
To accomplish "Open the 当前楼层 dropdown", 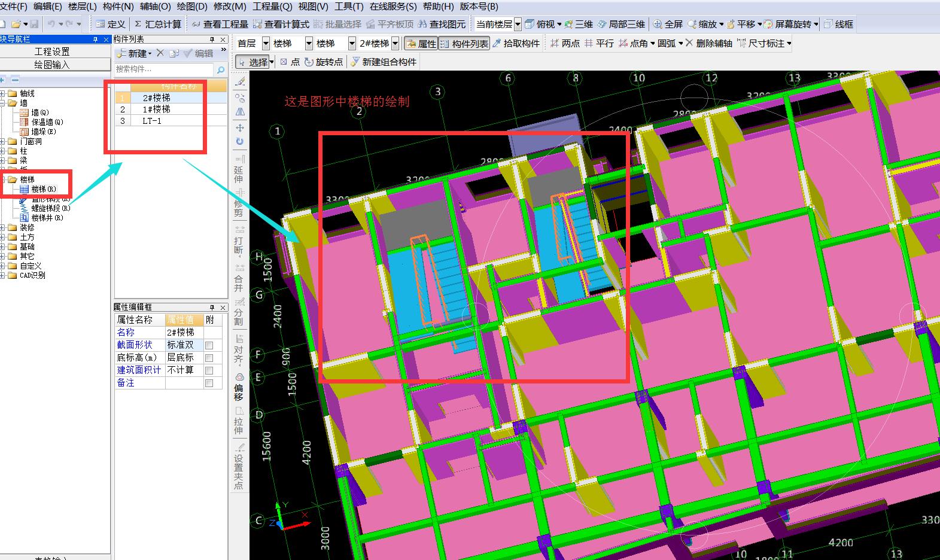I will click(x=518, y=24).
